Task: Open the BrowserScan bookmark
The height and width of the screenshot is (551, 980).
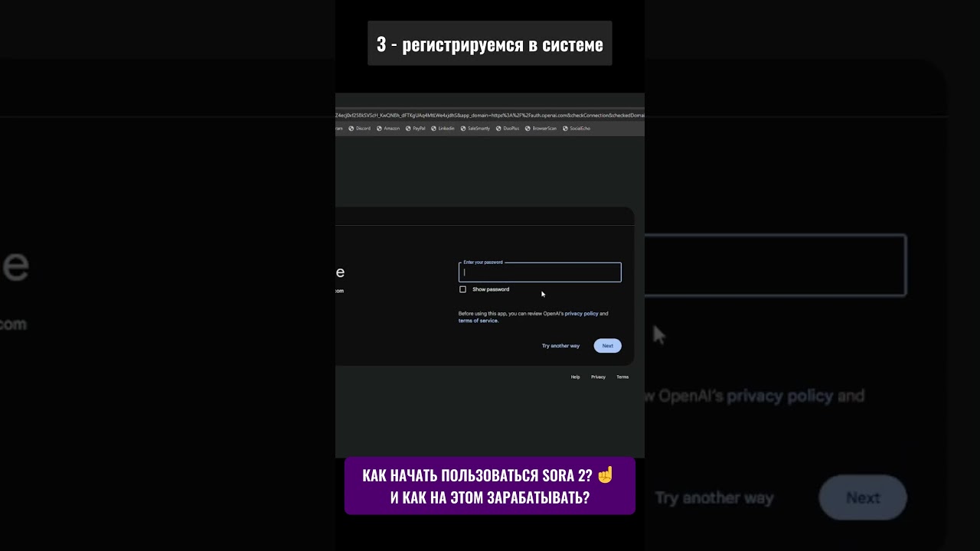Action: pos(541,129)
